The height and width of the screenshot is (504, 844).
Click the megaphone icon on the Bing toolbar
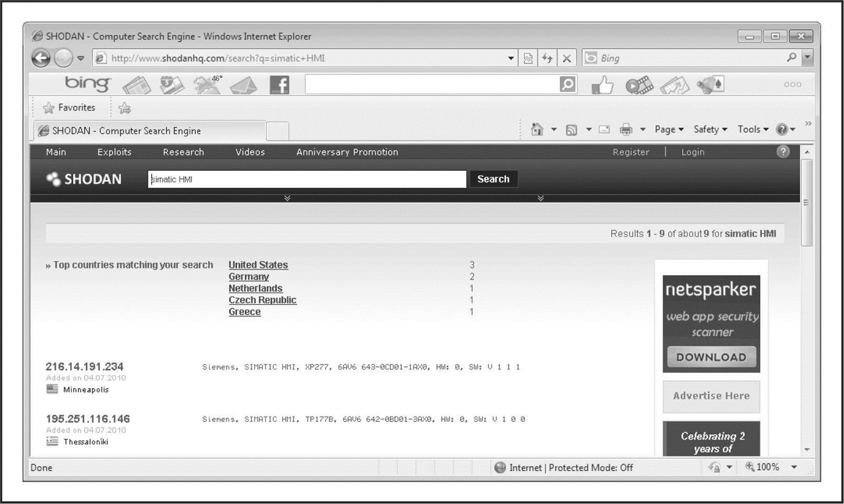coord(710,85)
